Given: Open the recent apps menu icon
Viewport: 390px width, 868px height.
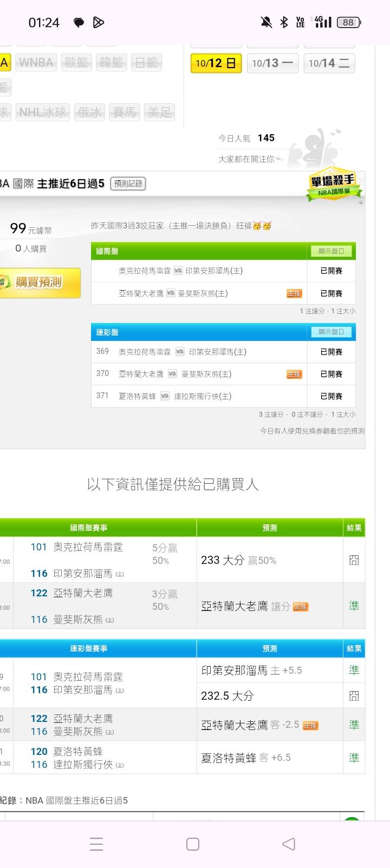Looking at the screenshot, I should pos(96,844).
